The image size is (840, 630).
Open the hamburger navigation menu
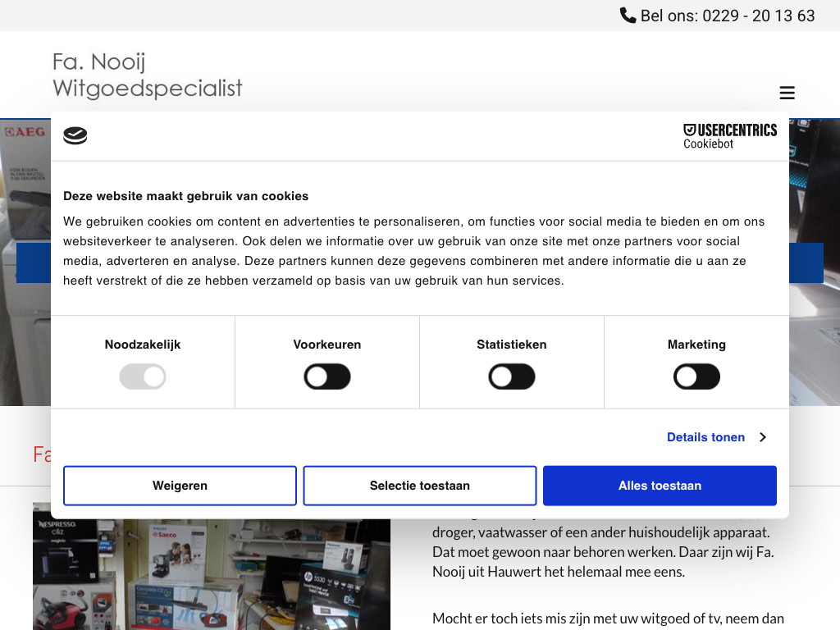(787, 93)
